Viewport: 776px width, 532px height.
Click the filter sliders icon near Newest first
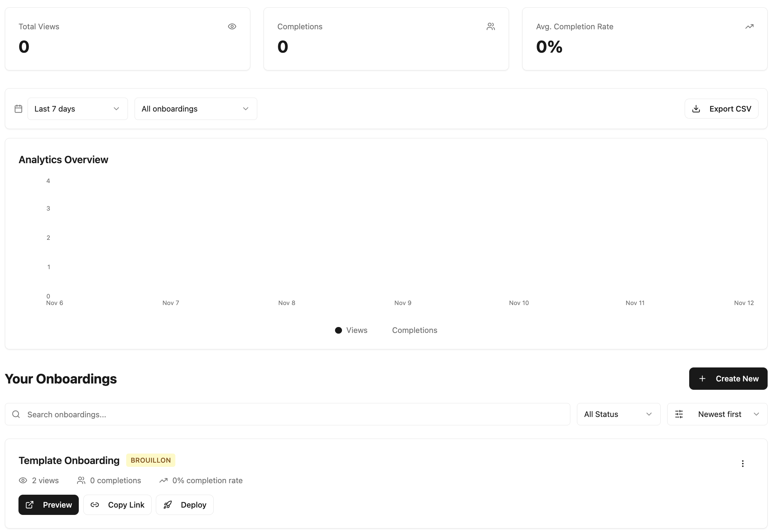point(679,414)
